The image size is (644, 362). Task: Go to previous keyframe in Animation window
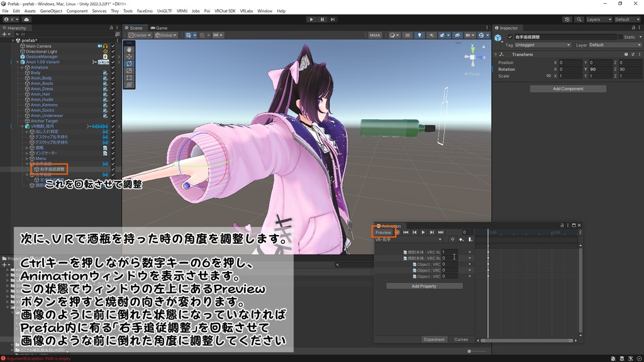414,233
